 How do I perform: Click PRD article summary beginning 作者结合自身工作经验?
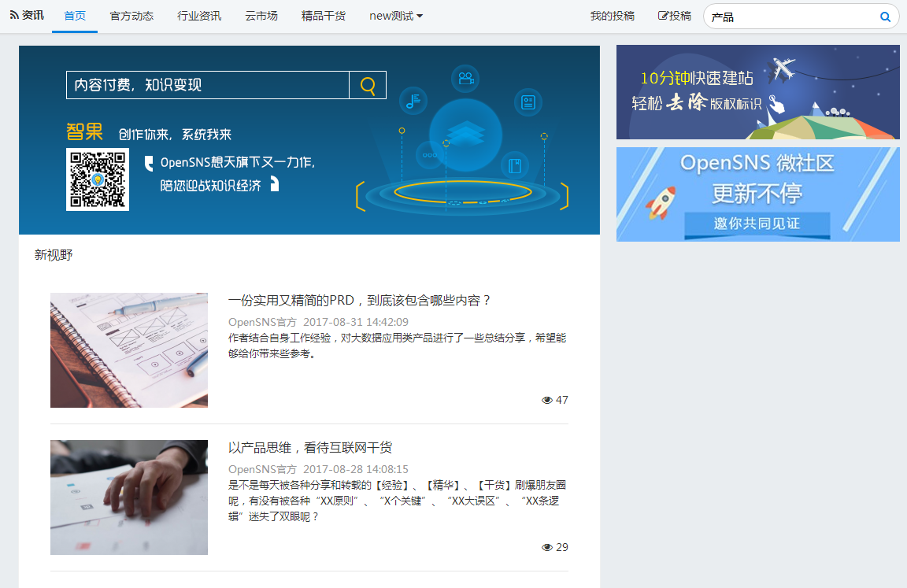[398, 346]
